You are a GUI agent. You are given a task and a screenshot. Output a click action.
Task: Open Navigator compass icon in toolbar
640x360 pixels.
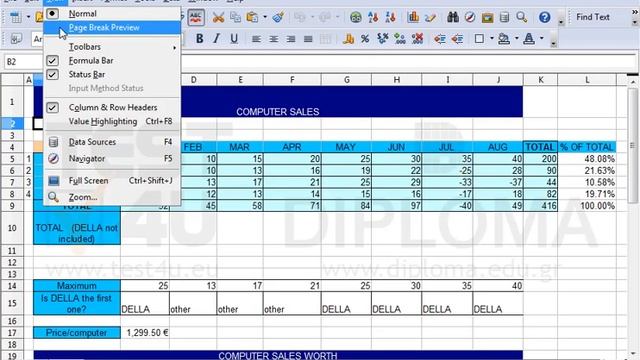click(470, 17)
